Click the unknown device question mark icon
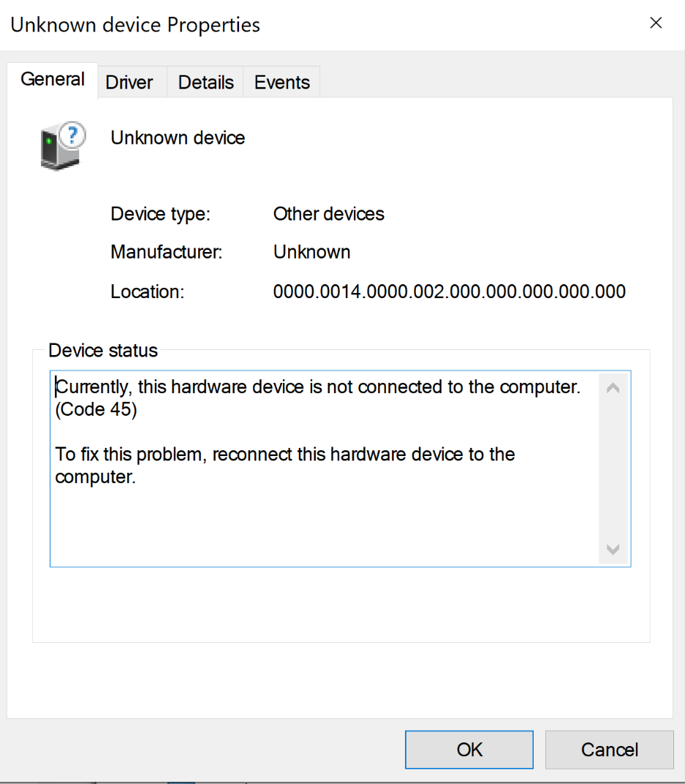Image resolution: width=685 pixels, height=784 pixels. click(63, 145)
